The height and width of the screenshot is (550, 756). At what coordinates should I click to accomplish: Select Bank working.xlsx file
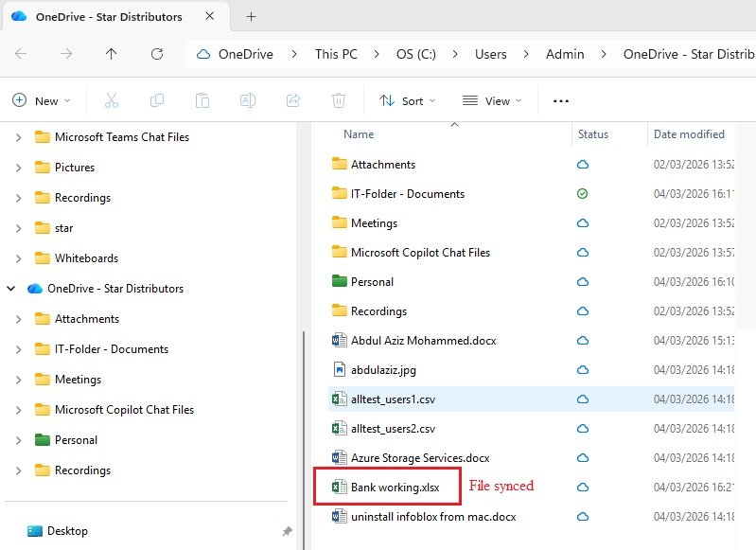pyautogui.click(x=395, y=488)
